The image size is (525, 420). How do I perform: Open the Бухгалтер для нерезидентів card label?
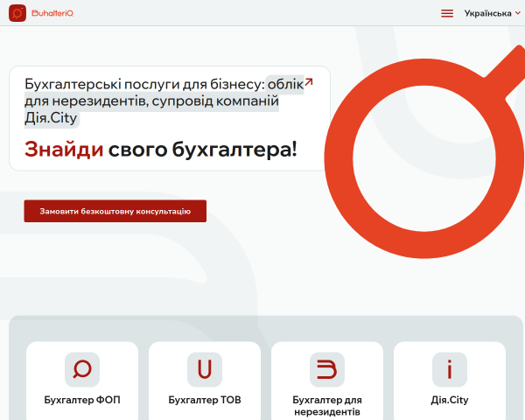tap(327, 406)
